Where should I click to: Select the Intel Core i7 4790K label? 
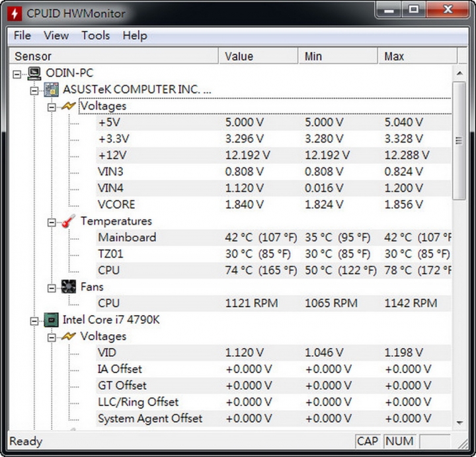click(111, 320)
